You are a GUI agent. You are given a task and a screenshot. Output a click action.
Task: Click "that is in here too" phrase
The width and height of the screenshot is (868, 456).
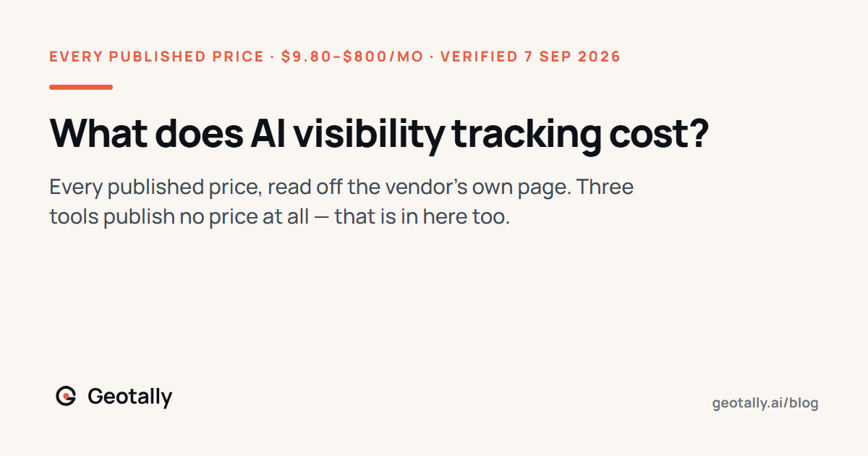pos(422,216)
